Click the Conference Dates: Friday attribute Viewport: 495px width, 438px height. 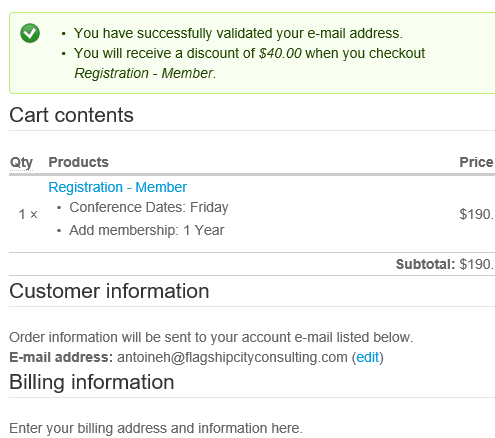(149, 207)
